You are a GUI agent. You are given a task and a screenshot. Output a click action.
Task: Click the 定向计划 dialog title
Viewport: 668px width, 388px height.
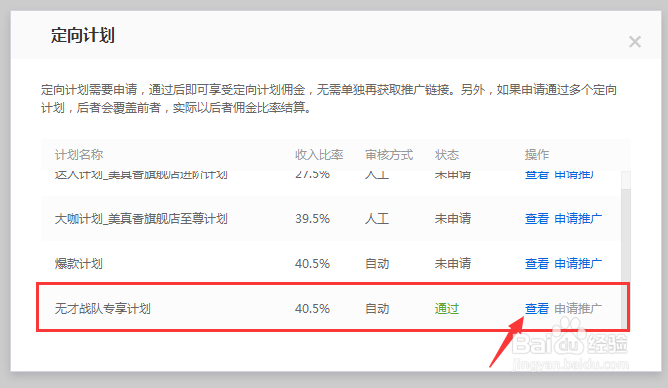[83, 35]
